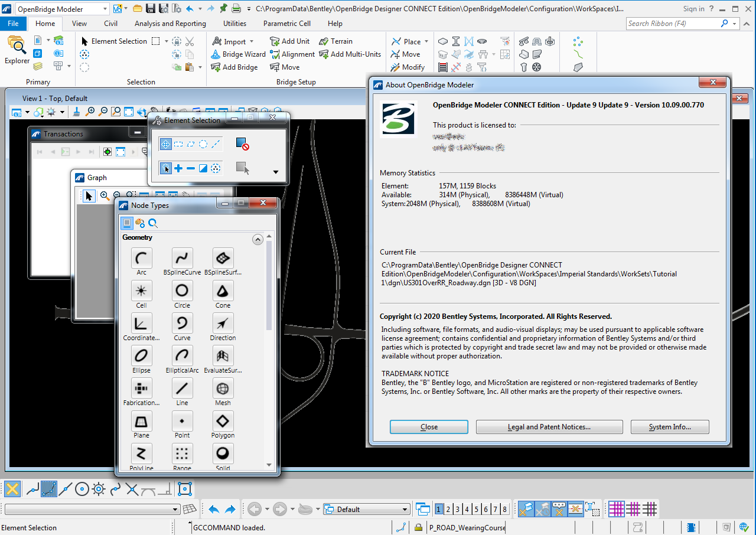Click the Element Selection ribbon button

pyautogui.click(x=114, y=41)
